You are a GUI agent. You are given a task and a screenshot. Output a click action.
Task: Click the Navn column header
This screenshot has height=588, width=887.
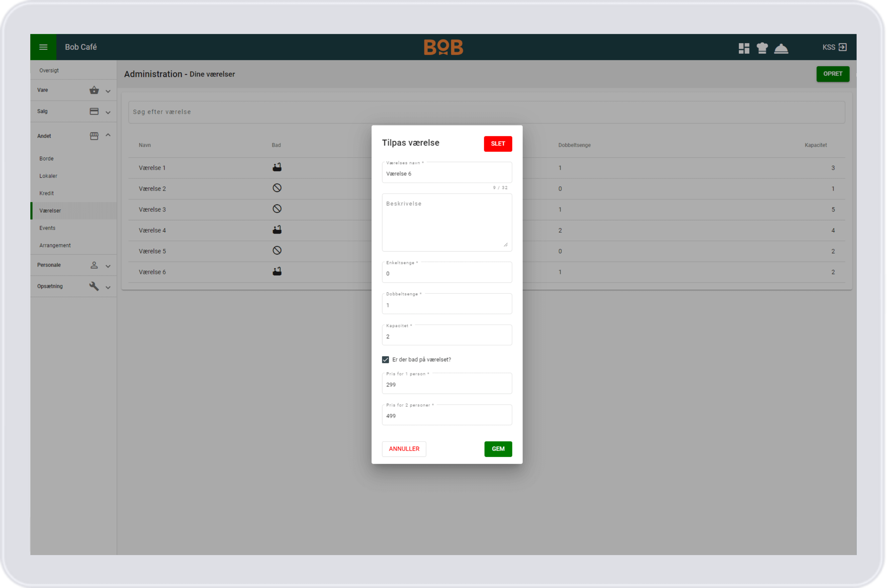coord(145,145)
